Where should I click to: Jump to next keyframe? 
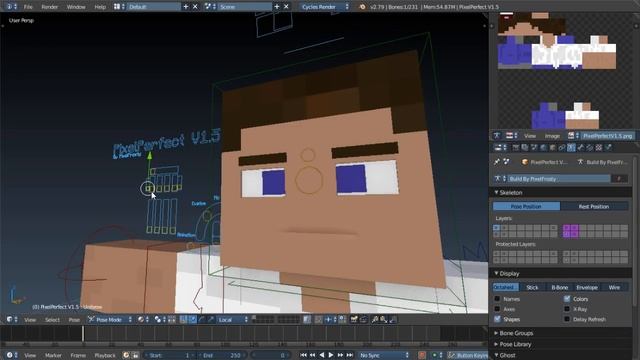tap(340, 355)
